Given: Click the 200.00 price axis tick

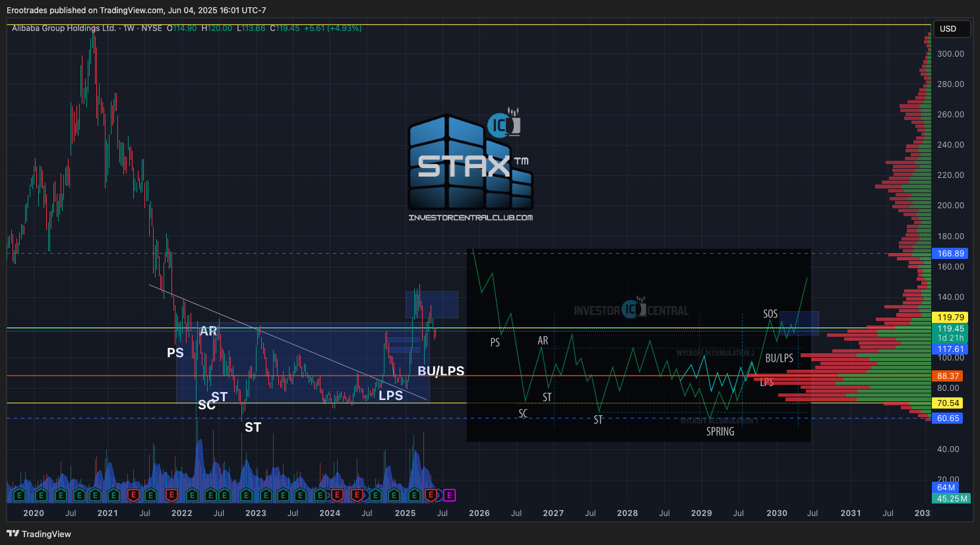Looking at the screenshot, I should pyautogui.click(x=950, y=206).
